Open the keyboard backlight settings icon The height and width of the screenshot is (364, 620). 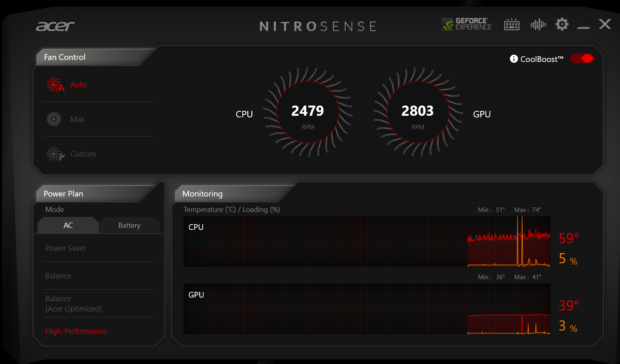511,24
